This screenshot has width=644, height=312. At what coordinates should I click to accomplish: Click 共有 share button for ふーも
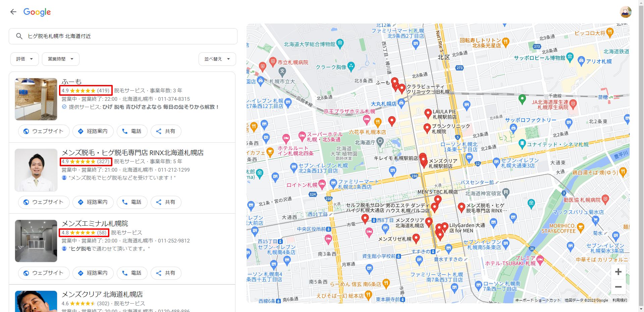[x=166, y=131]
